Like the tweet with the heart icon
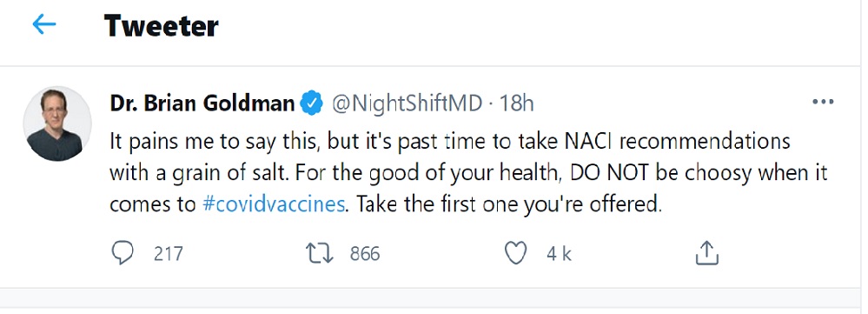Viewport: 868px width, 314px height. pos(516,254)
